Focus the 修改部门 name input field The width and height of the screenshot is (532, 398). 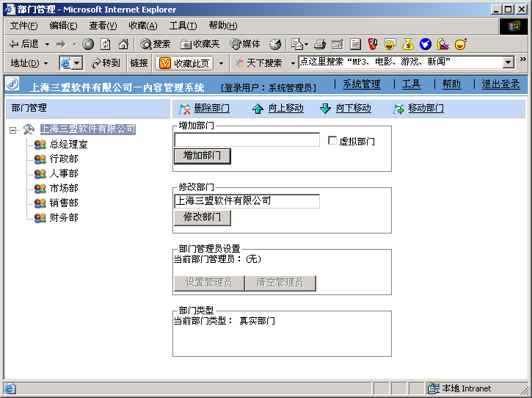coord(247,201)
